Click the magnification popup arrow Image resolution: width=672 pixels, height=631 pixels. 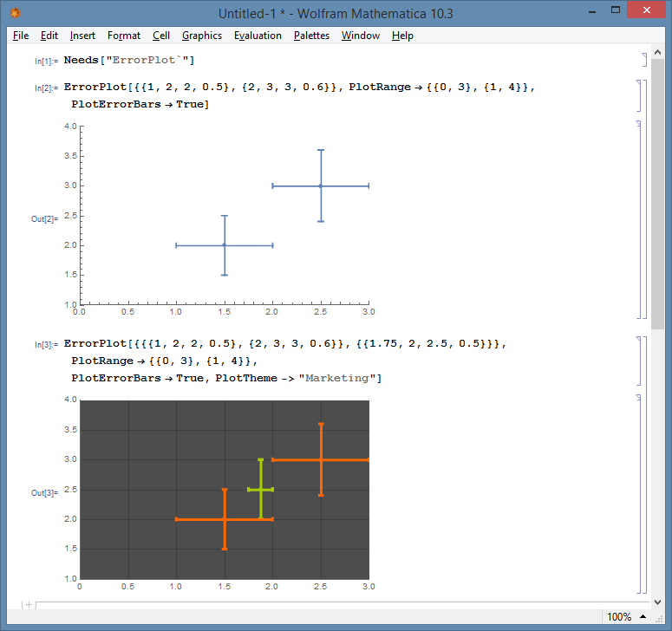click(643, 617)
